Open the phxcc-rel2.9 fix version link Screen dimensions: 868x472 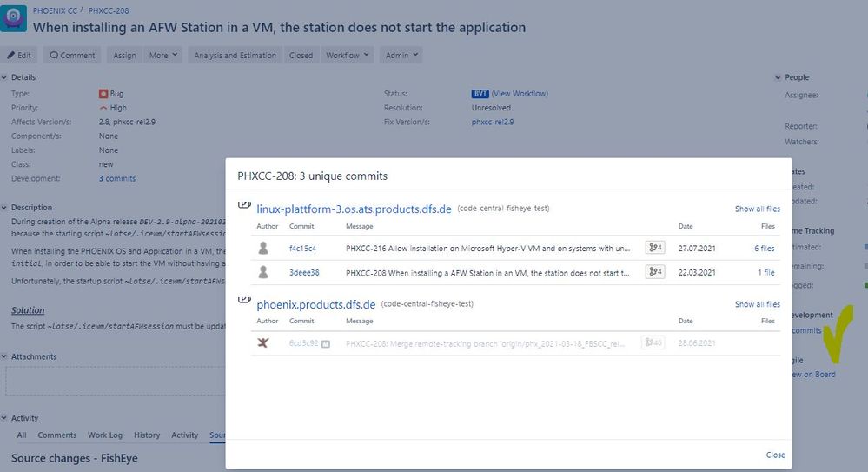493,122
